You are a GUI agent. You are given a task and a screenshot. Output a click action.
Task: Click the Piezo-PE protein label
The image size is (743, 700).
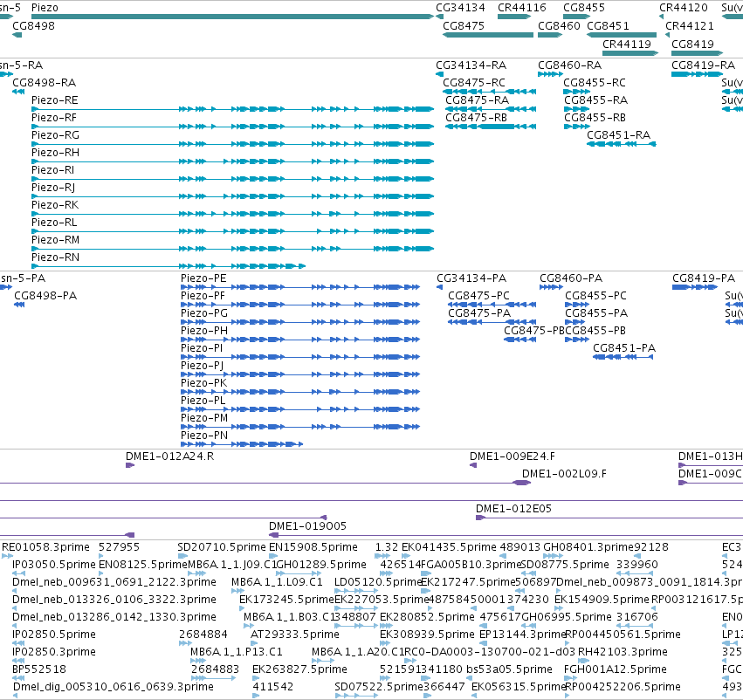[x=203, y=278]
